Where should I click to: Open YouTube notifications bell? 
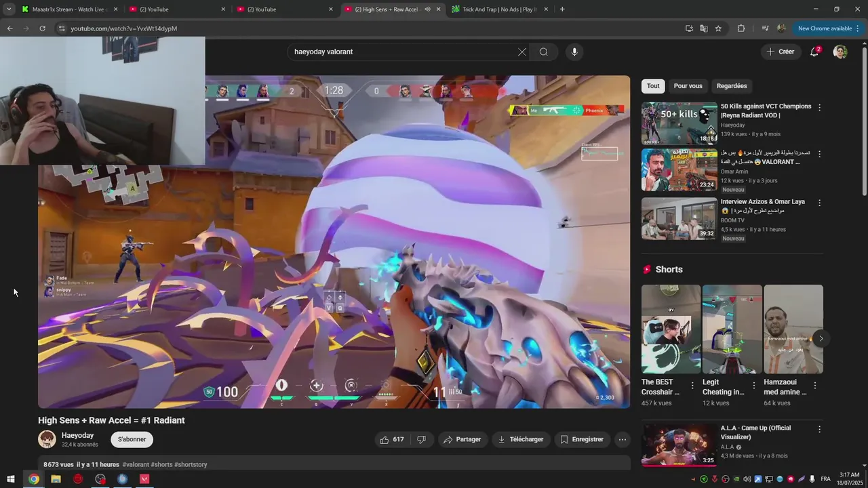[x=814, y=52]
